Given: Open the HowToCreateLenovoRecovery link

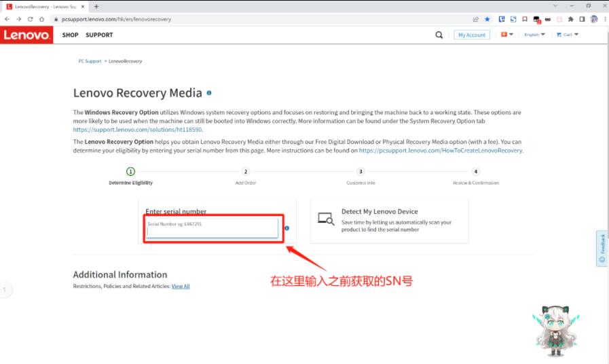Looking at the screenshot, I should [441, 150].
